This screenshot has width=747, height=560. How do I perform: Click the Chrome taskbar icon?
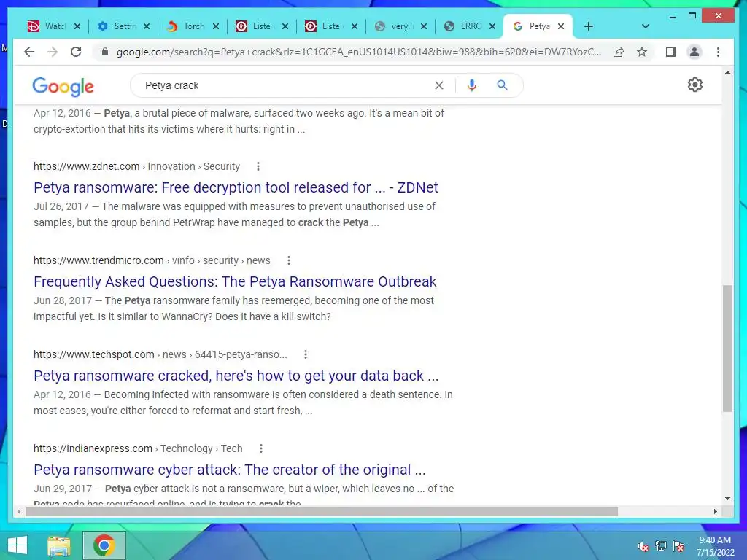[104, 545]
